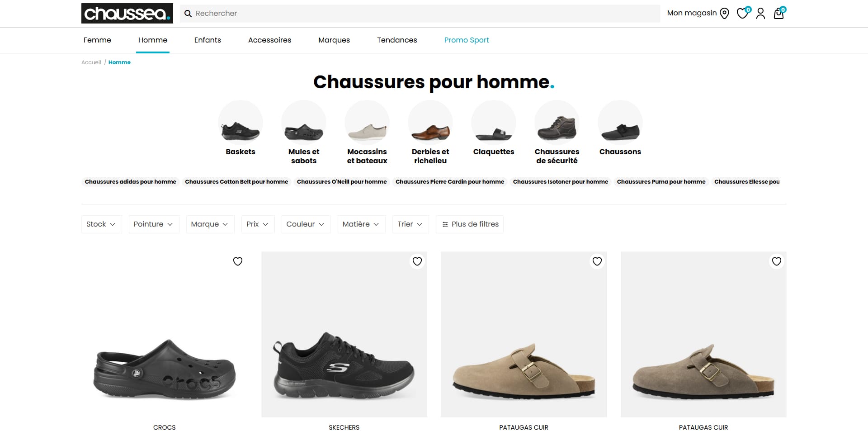The image size is (868, 431).
Task: Add the Crocs clog to favorites
Action: (x=238, y=261)
